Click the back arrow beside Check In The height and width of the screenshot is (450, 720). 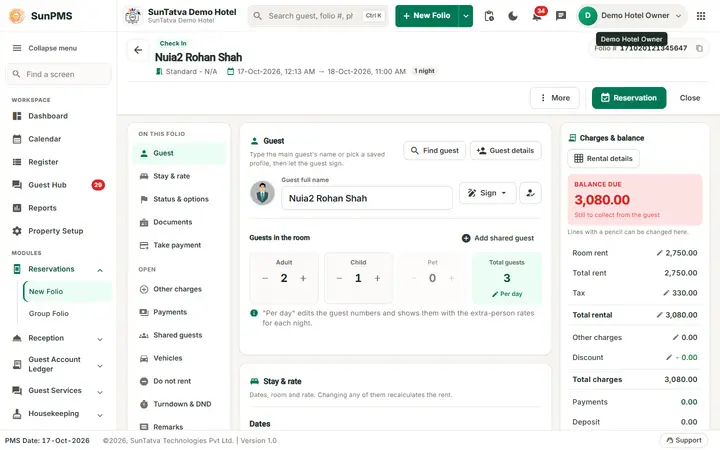click(x=138, y=50)
